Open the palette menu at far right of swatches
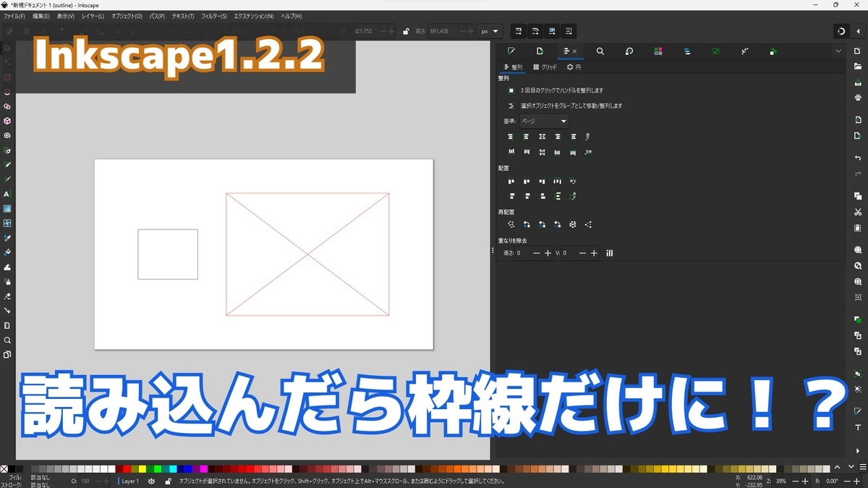Screen dimensions: 868x488 (862, 467)
